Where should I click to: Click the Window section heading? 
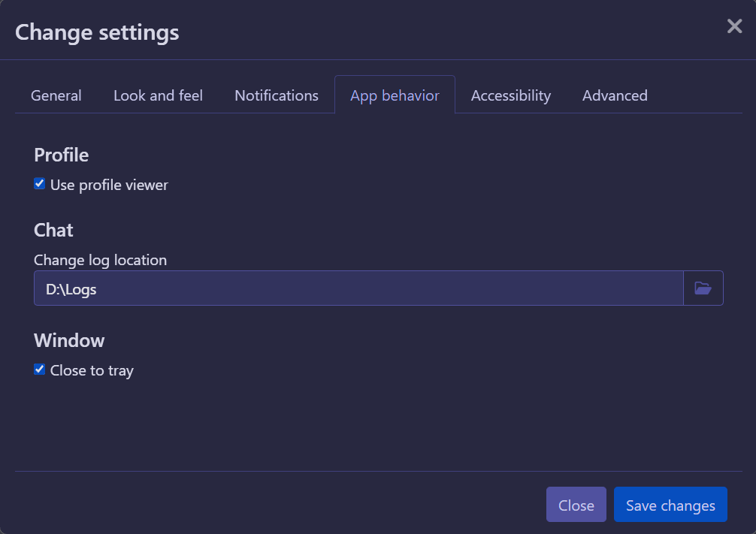pos(69,340)
